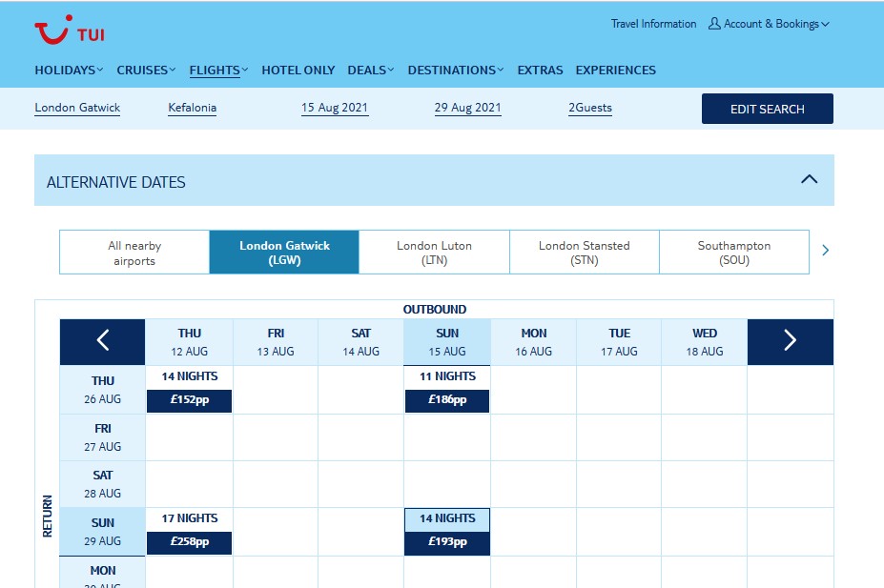The width and height of the screenshot is (884, 588).
Task: Select the £152pp 14 nights fare
Action: click(190, 400)
